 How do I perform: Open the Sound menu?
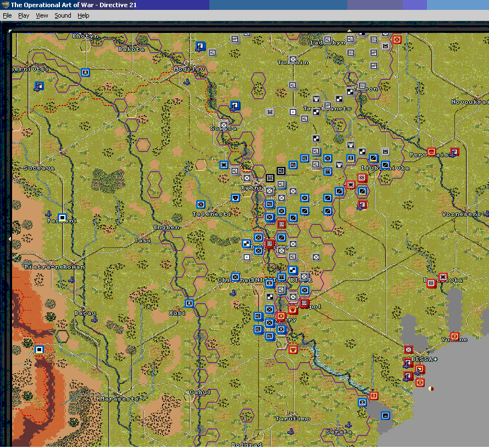63,15
